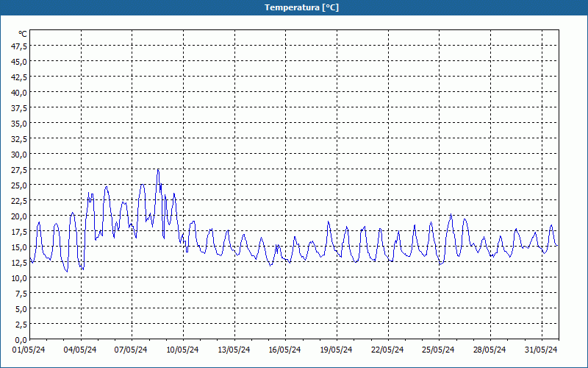Click the 0,0 y-axis value
Screen dimensions: 588x368
point(21,340)
